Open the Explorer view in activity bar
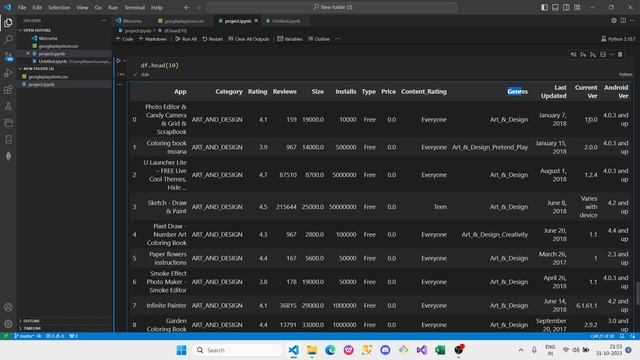This screenshot has width=640, height=360. click(x=8, y=22)
